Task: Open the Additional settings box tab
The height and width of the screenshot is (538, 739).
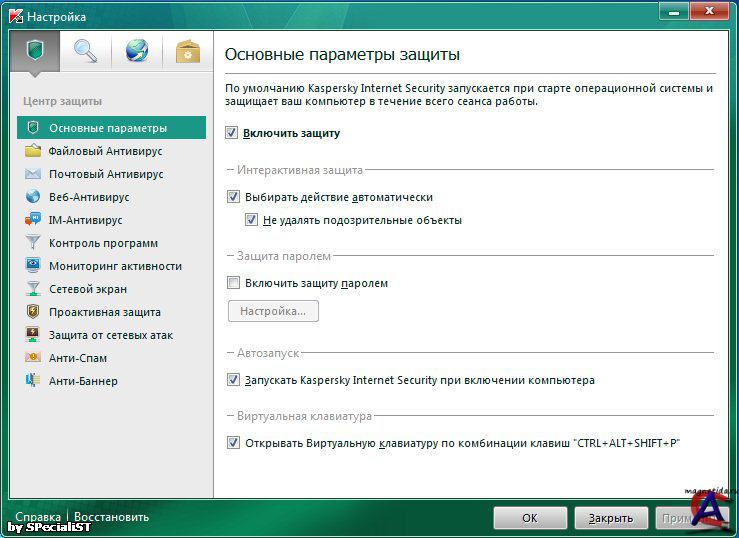Action: pyautogui.click(x=188, y=51)
